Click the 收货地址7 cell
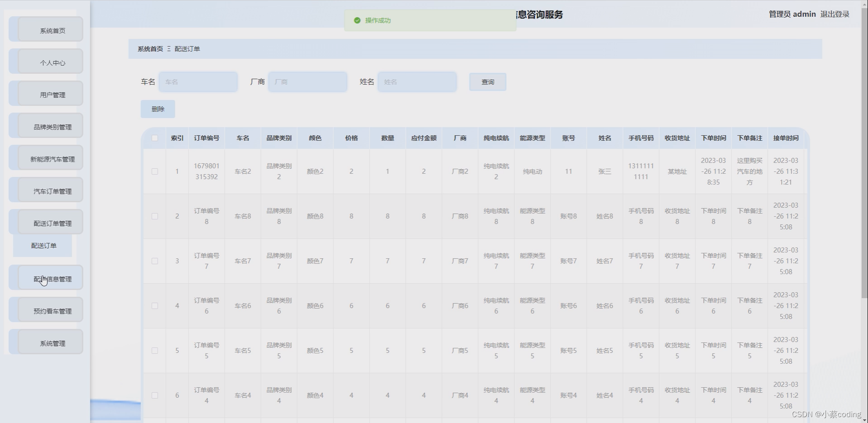The width and height of the screenshot is (868, 423). [677, 261]
